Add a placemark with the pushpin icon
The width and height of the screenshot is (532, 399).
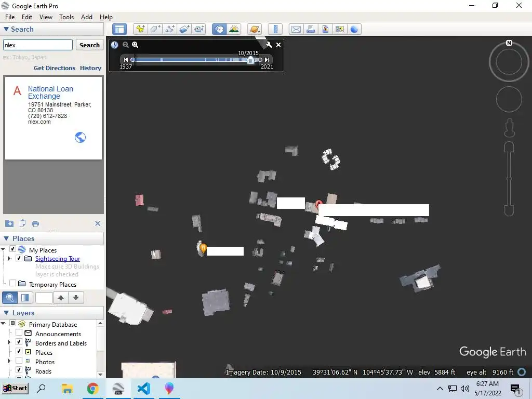140,29
